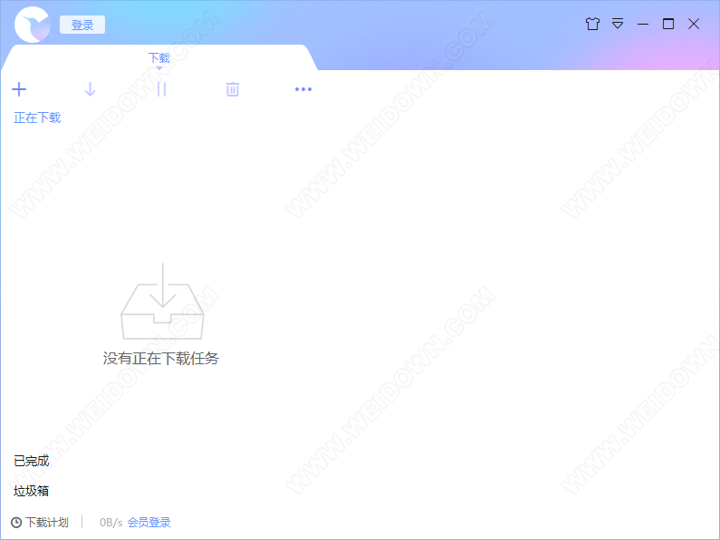Open the 已完成 completed list

click(31, 461)
